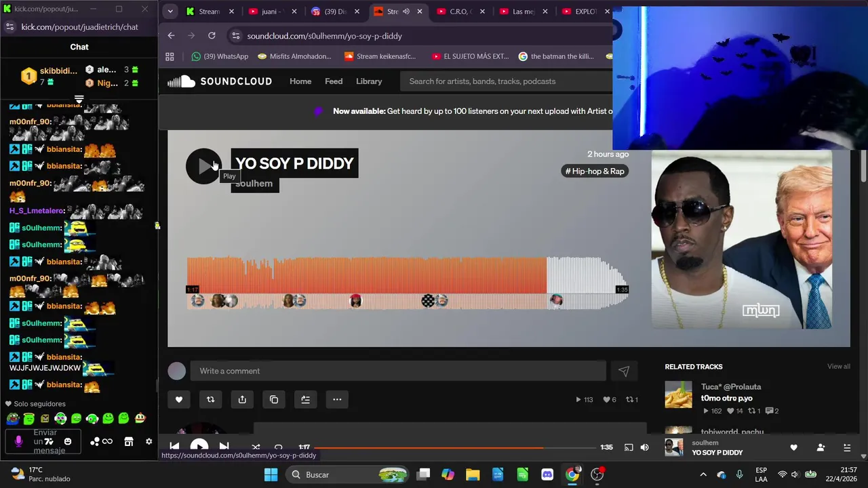
Task: Open Windows Start menu
Action: pyautogui.click(x=271, y=474)
